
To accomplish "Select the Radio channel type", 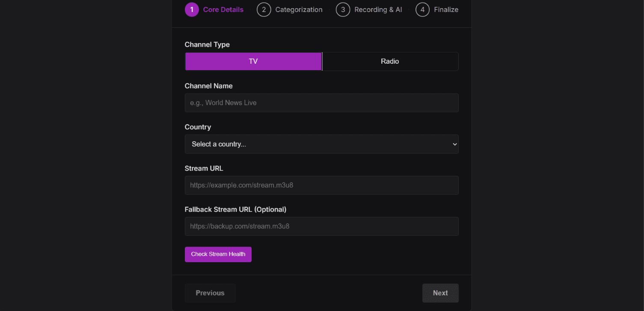I will (390, 61).
